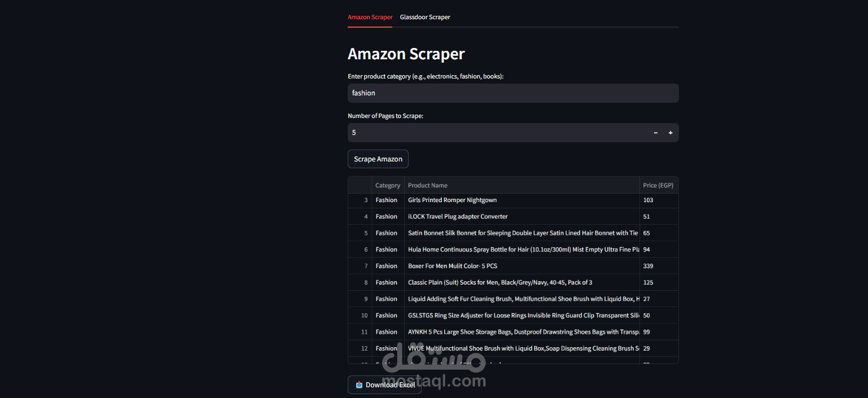Viewport: 868px width, 398px height.
Task: Select the Liquid Adding Soft Fur Cleaning Brush cell
Action: [x=521, y=299]
